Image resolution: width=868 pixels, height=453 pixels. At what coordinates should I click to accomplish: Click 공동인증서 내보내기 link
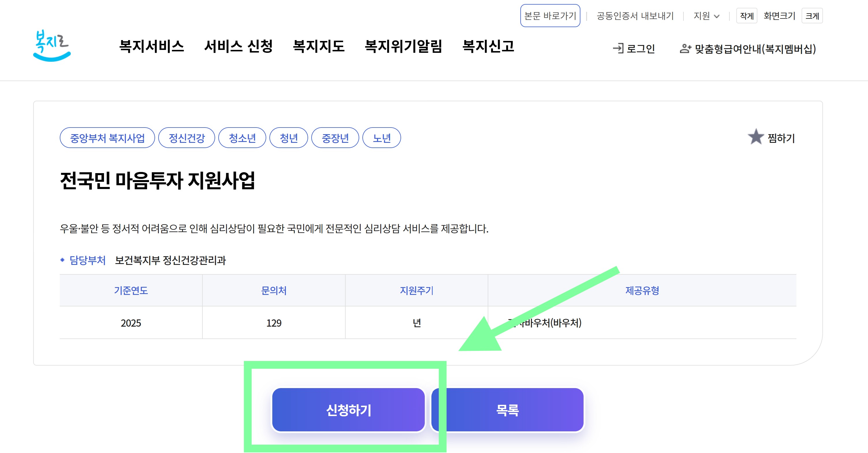tap(635, 16)
